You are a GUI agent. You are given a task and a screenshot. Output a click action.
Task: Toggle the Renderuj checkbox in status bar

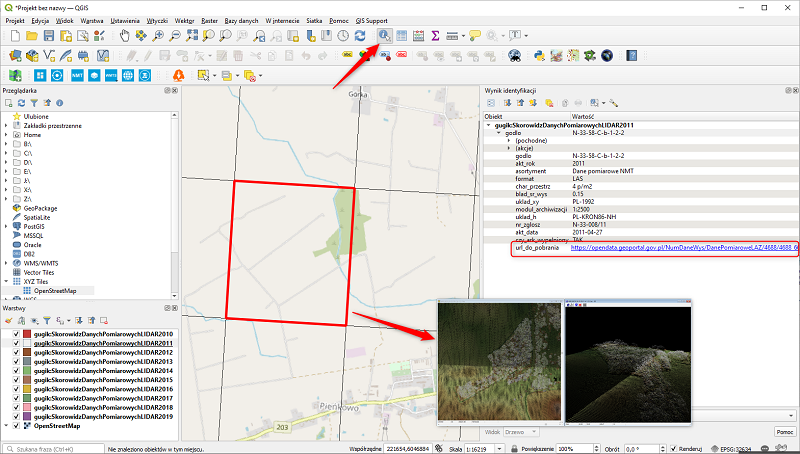(x=673, y=449)
